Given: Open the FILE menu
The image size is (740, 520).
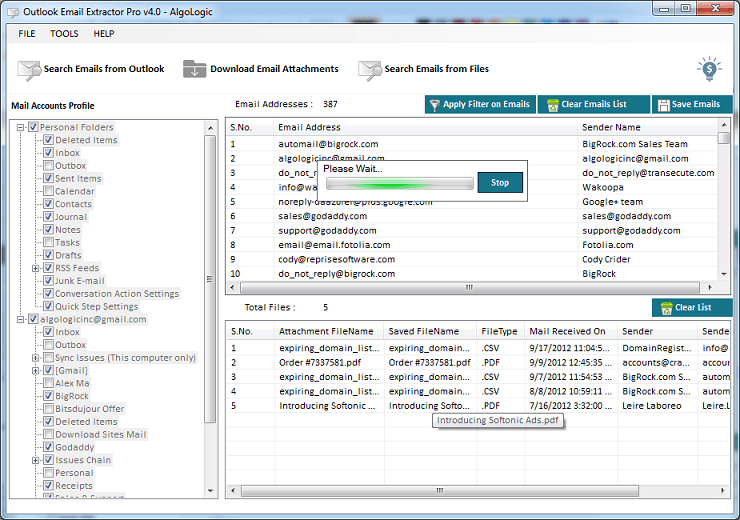Looking at the screenshot, I should 27,34.
